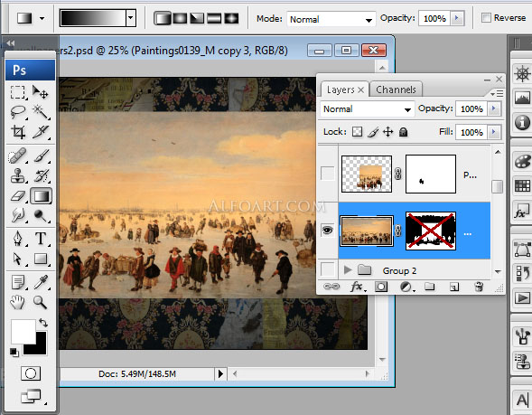Screen dimensions: 532x415
Task: Choose the radial gradient style
Action: [x=180, y=18]
